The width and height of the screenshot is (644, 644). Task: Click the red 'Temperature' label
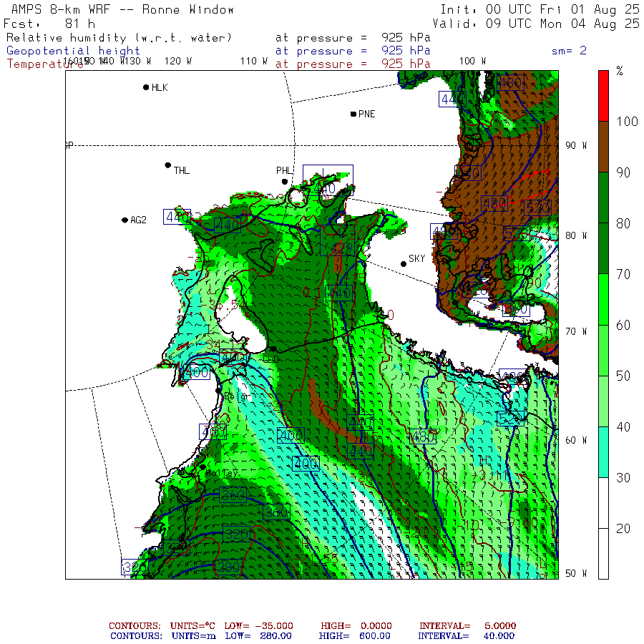click(45, 64)
